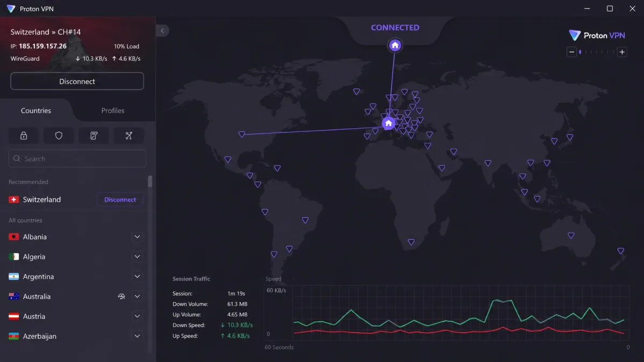Click the WireGuard protocol label

(25, 58)
